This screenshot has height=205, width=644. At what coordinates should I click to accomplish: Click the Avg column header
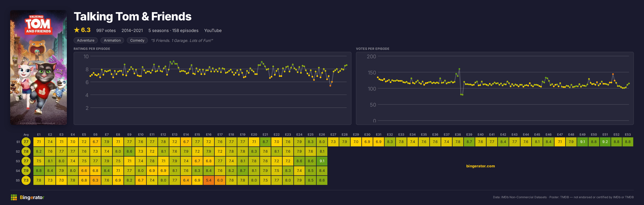tap(26, 134)
